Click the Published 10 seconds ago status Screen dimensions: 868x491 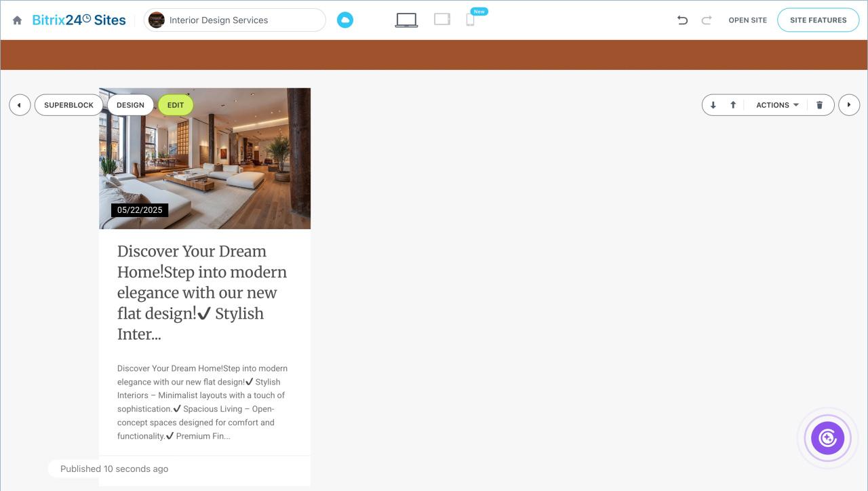click(x=114, y=469)
